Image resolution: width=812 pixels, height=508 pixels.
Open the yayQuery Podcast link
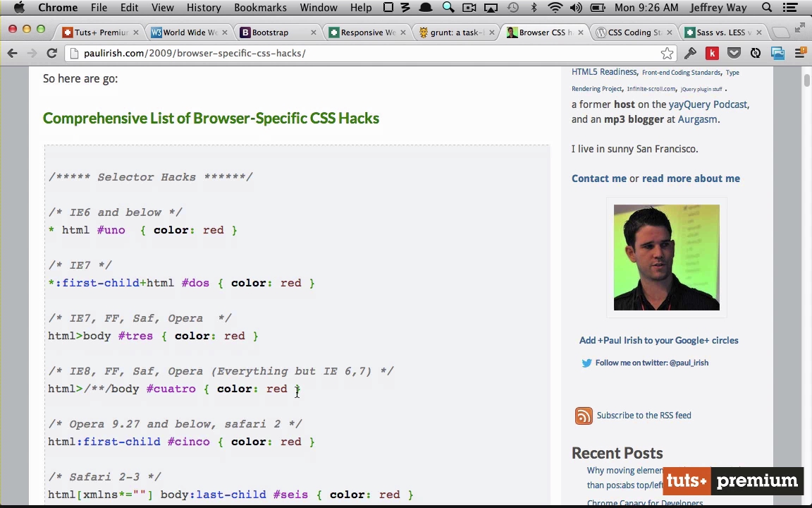[708, 104]
